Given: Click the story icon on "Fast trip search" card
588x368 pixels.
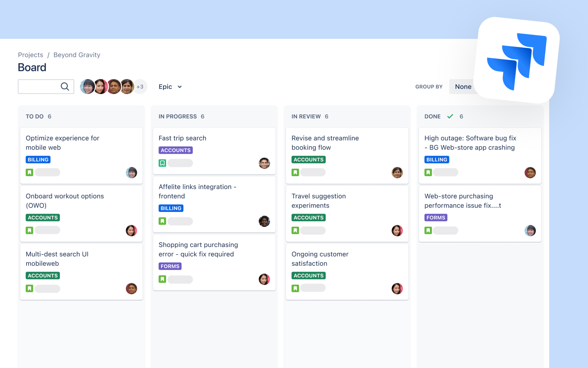Looking at the screenshot, I should coord(162,163).
